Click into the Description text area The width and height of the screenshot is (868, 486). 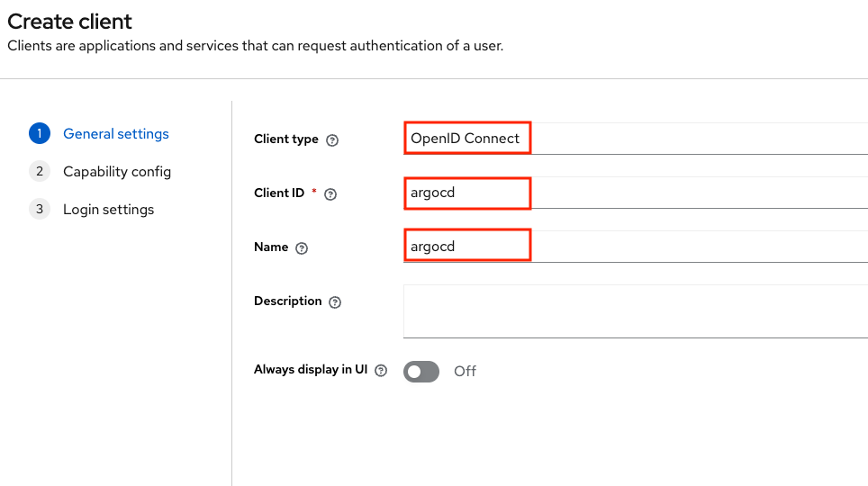636,311
